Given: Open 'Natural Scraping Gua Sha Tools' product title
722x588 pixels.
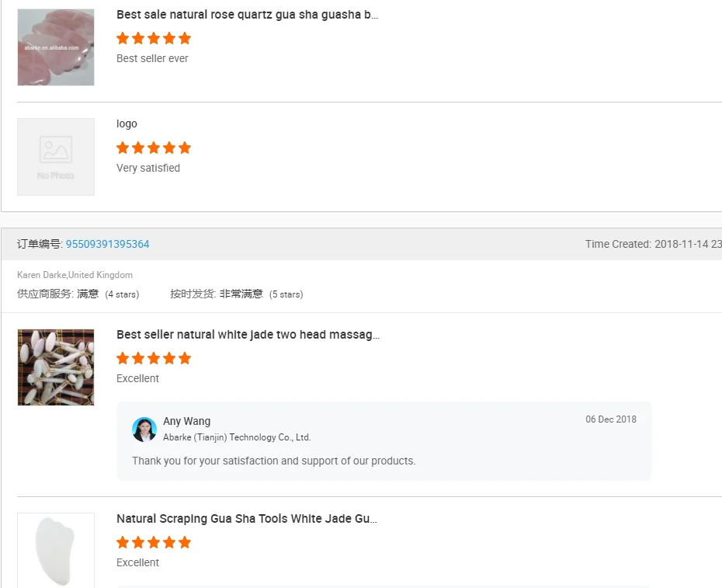Looking at the screenshot, I should [x=246, y=519].
